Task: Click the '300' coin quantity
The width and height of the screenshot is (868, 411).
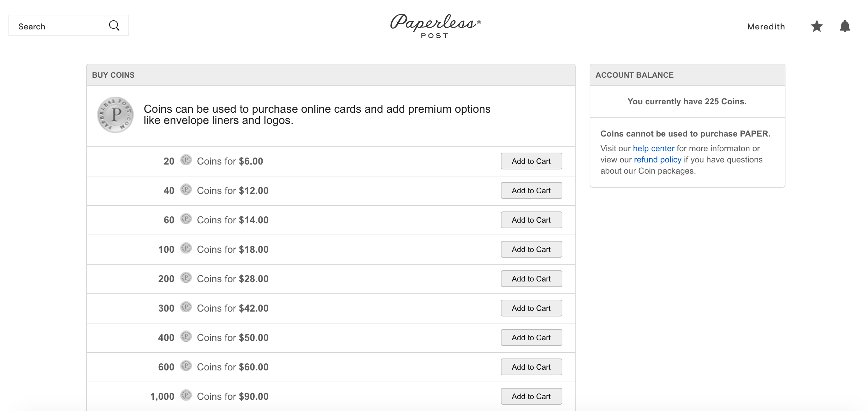Action: pyautogui.click(x=166, y=308)
